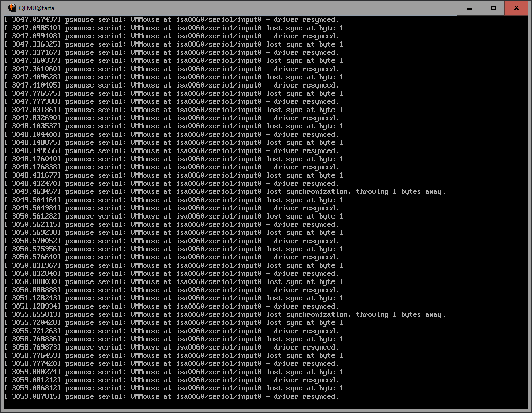Screen dimensions: 532x413
Task: Click the log line timestamped 3049.463457
Action: (225, 192)
